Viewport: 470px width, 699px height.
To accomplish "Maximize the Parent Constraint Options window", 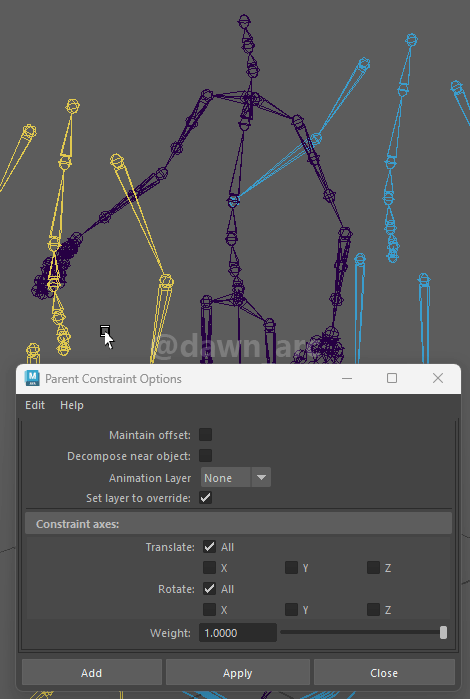I will [392, 378].
